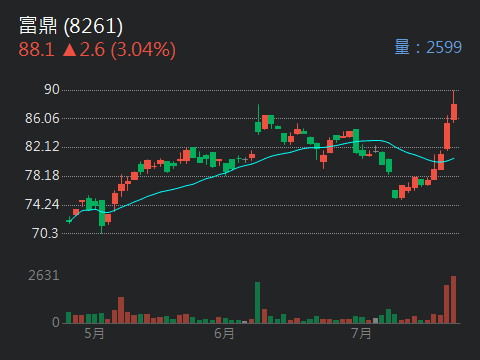Click the 86.06 price axis label
The image size is (480, 360).
(x=42, y=118)
